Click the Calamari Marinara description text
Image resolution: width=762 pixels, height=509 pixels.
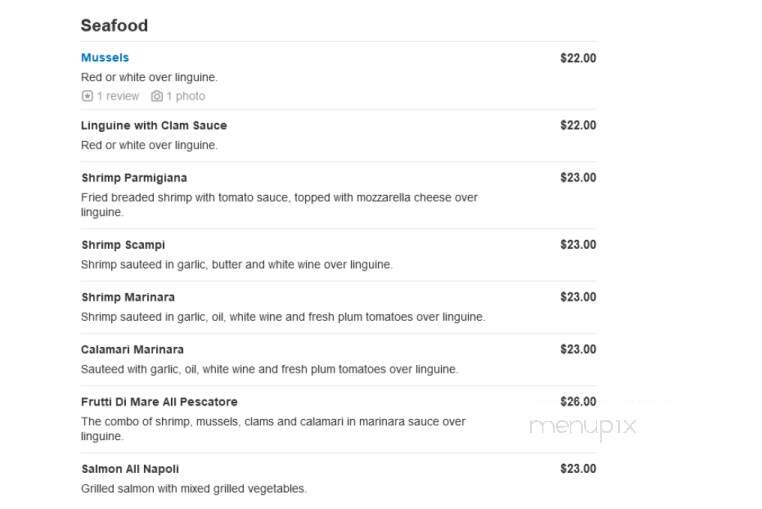click(269, 369)
